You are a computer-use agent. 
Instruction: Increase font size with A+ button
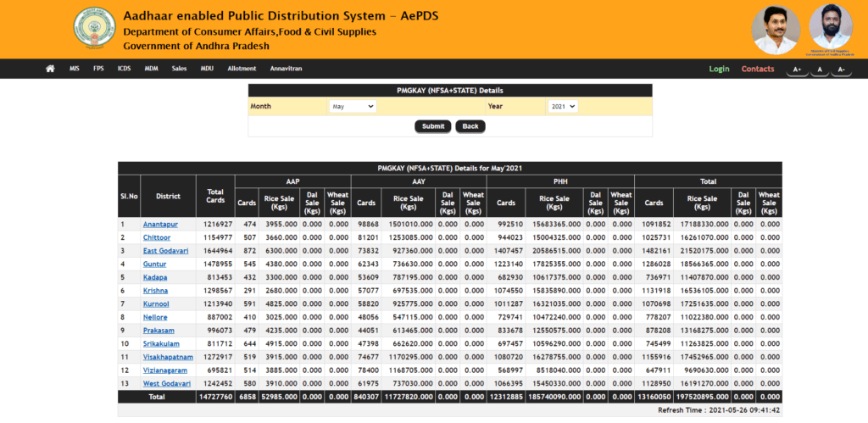(797, 70)
